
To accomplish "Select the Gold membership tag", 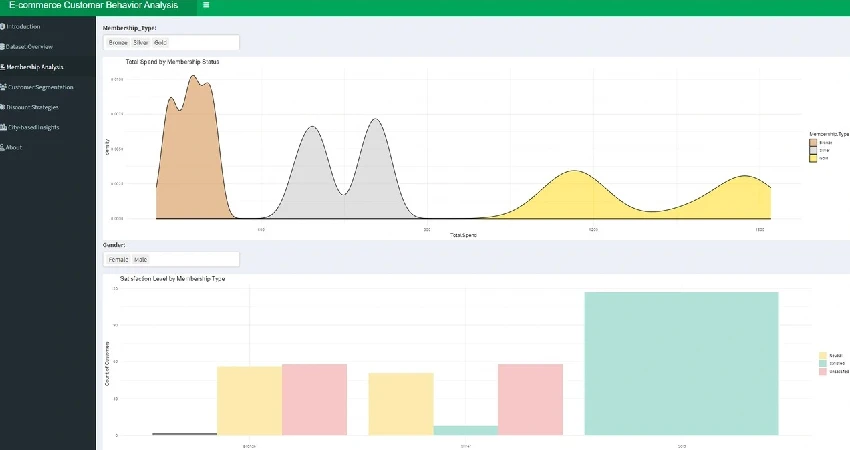I will coord(161,43).
